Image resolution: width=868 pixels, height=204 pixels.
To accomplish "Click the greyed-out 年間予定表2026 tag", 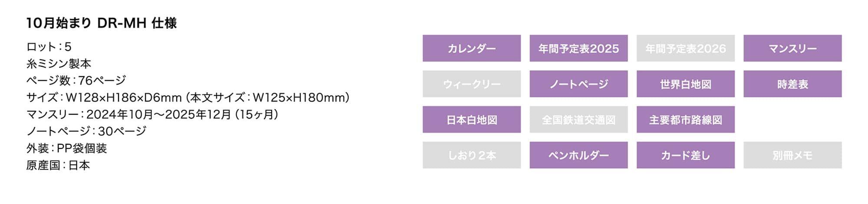I will point(685,49).
